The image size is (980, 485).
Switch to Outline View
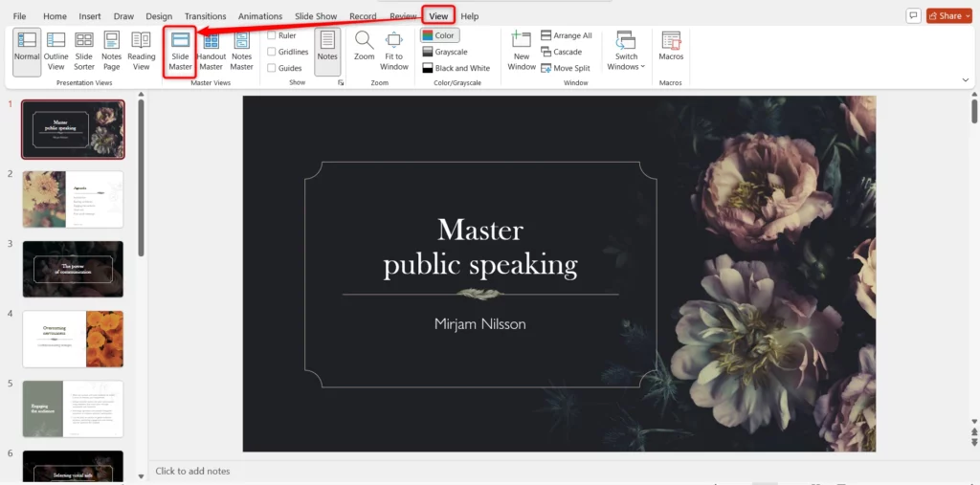(x=56, y=51)
